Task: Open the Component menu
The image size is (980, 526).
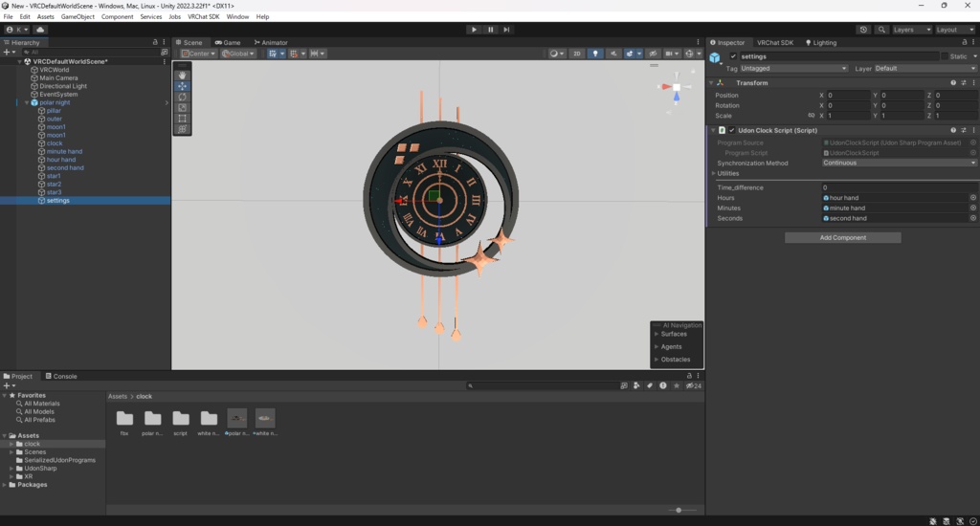Action: point(117,17)
